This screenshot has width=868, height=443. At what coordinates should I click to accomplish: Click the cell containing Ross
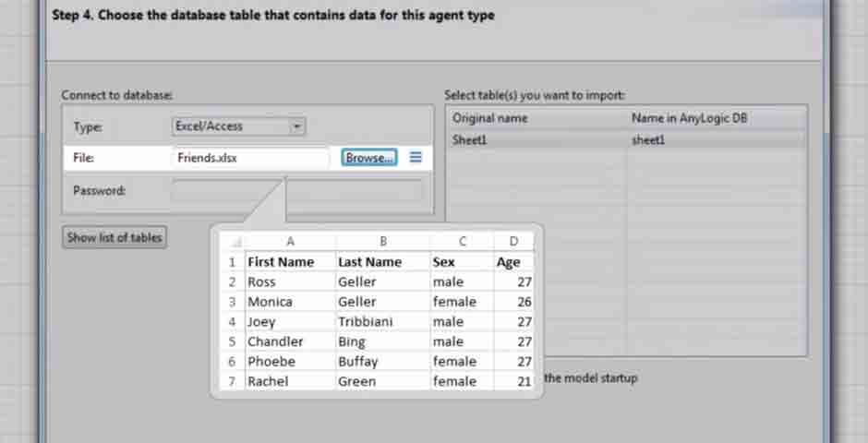point(289,282)
